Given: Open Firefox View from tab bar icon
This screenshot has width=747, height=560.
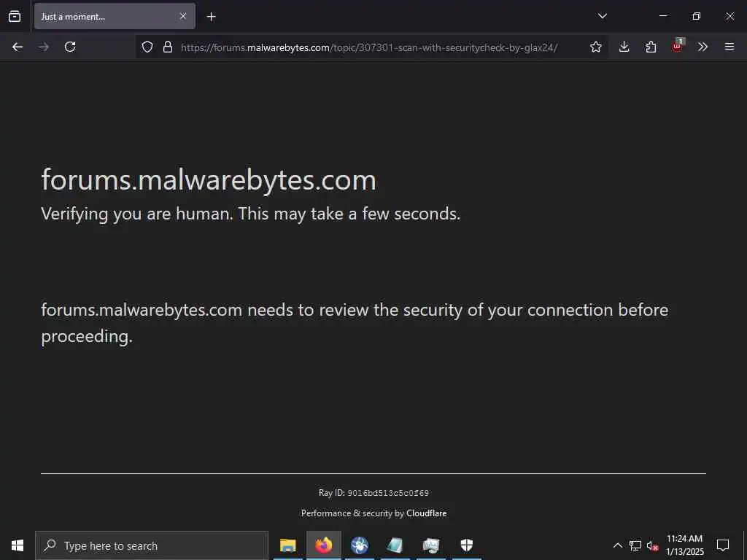Looking at the screenshot, I should [15, 16].
